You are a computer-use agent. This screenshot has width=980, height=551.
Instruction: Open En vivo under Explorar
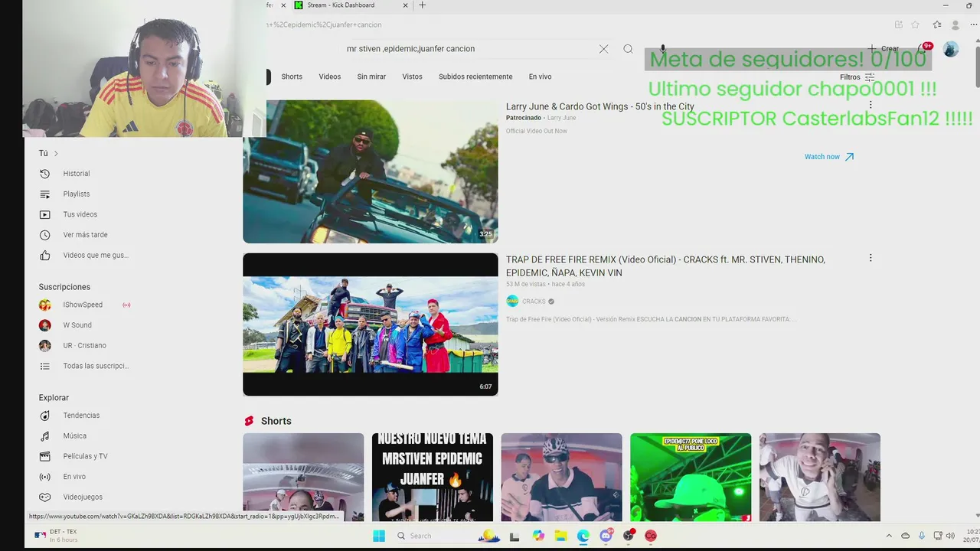click(74, 477)
